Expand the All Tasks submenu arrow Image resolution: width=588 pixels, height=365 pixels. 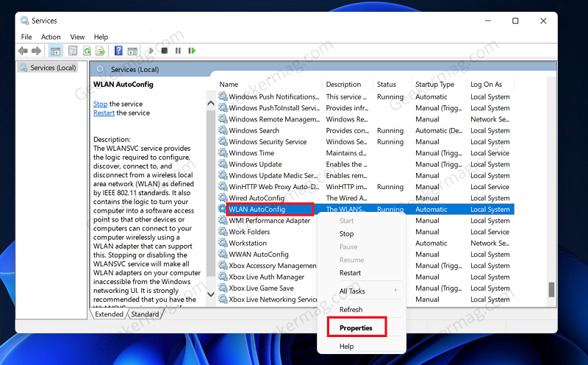tap(395, 291)
